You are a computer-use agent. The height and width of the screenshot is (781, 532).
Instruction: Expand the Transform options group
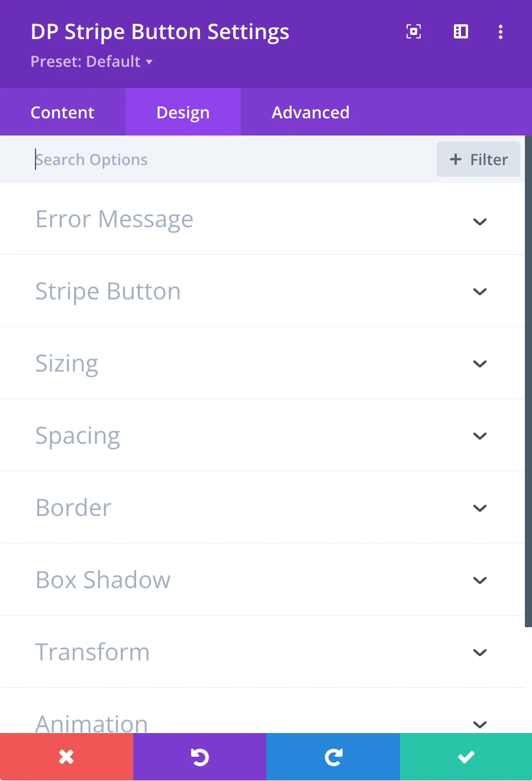pos(479,653)
